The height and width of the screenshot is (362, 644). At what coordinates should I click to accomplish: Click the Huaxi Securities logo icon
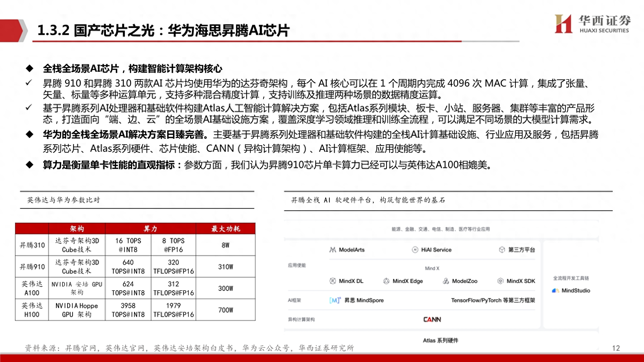point(563,24)
